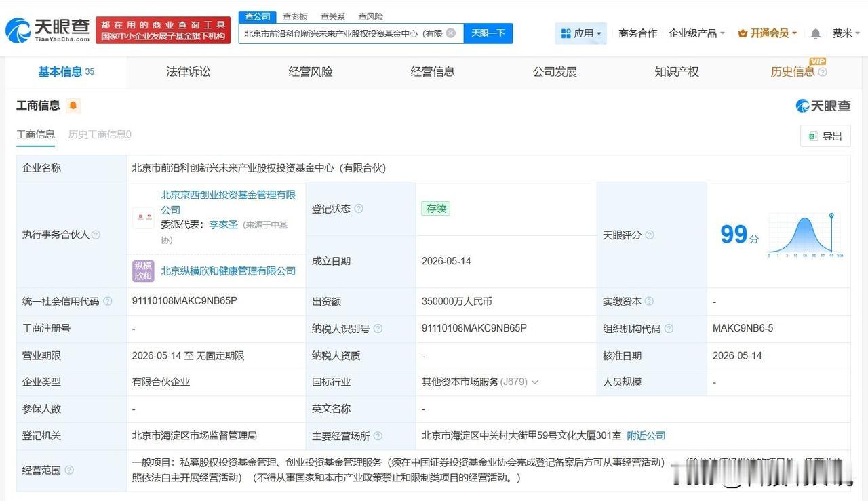Select the 查老板 search tab
This screenshot has width=868, height=501.
pyautogui.click(x=295, y=16)
